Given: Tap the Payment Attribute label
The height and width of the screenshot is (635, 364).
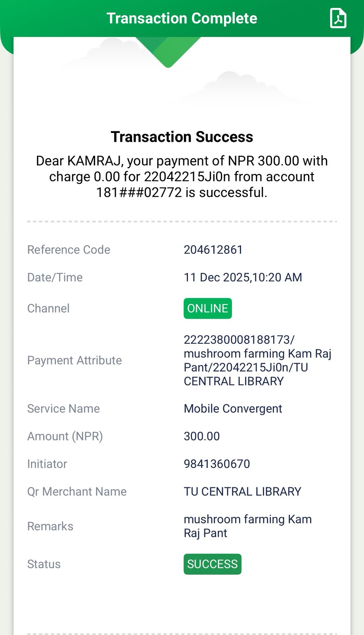Looking at the screenshot, I should coord(74,360).
